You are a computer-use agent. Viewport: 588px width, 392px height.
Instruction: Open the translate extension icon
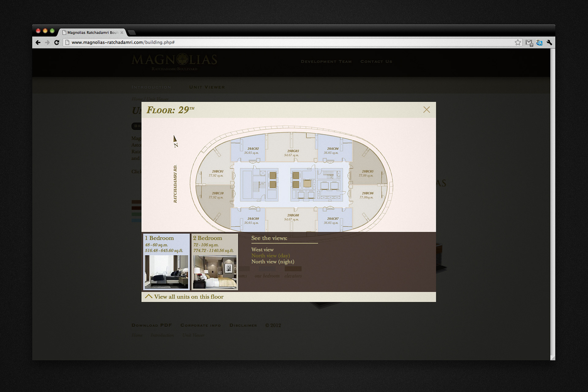pos(539,43)
